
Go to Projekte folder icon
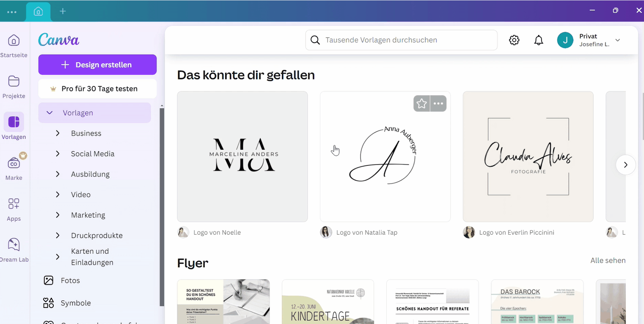click(14, 81)
